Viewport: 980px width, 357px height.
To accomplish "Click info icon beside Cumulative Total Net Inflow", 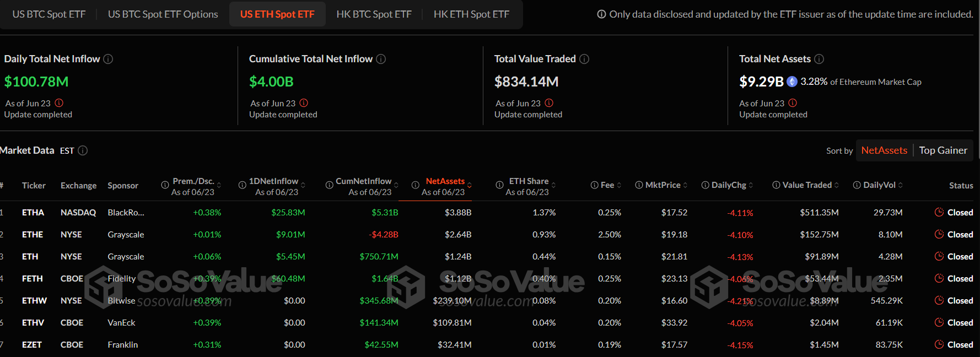I will pyautogui.click(x=381, y=59).
